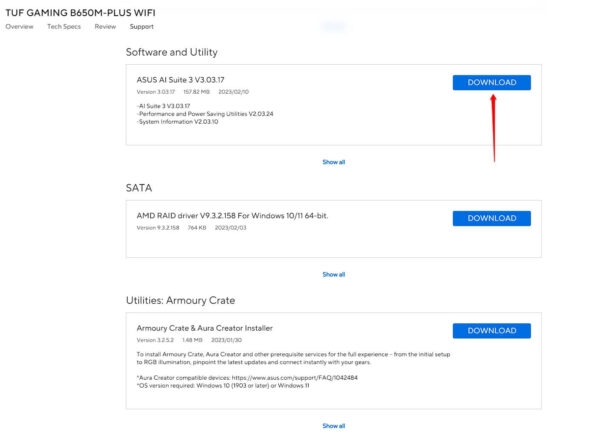Download Armoury Crate & Aura Creator Installer
Image resolution: width=600 pixels, height=447 pixels.
pyautogui.click(x=491, y=330)
